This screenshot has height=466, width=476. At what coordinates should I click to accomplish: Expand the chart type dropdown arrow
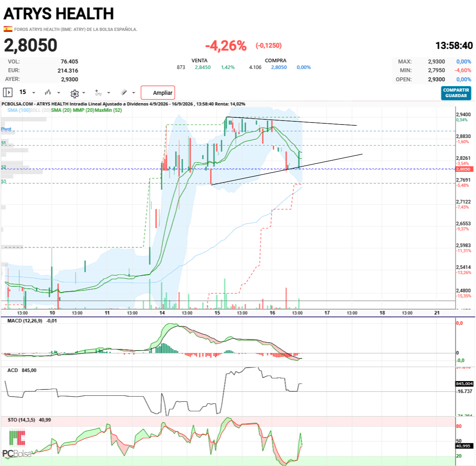(x=59, y=93)
